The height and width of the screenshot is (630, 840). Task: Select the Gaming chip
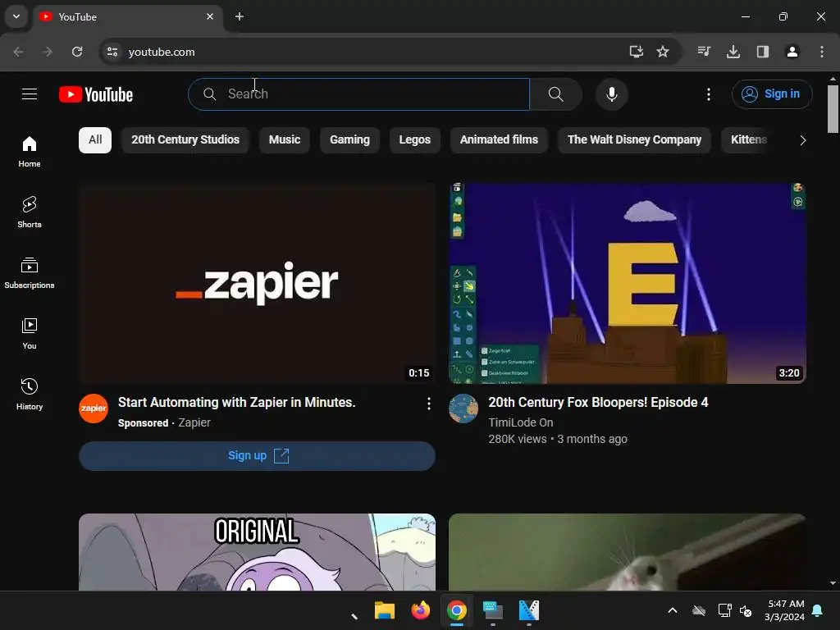(x=349, y=139)
